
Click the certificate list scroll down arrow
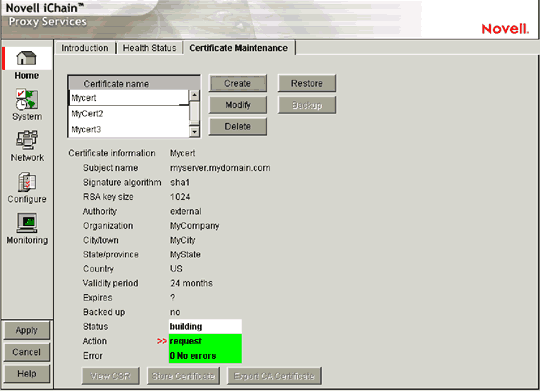195,132
